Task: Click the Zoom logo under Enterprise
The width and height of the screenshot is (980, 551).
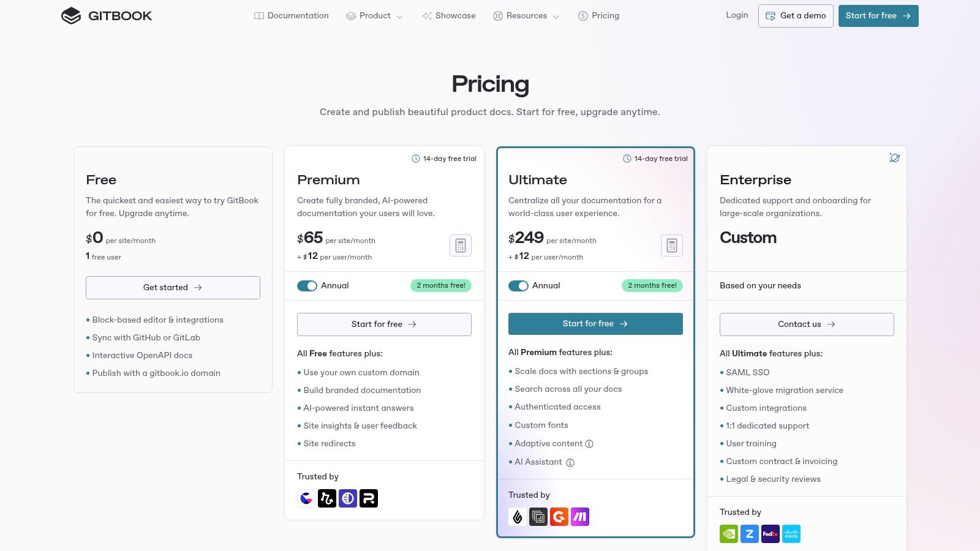Action: coord(750,534)
